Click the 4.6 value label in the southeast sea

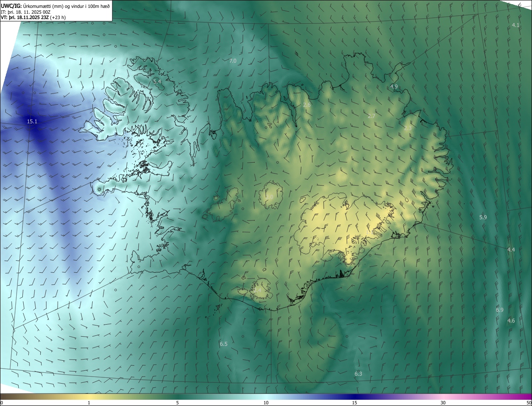[511, 321]
